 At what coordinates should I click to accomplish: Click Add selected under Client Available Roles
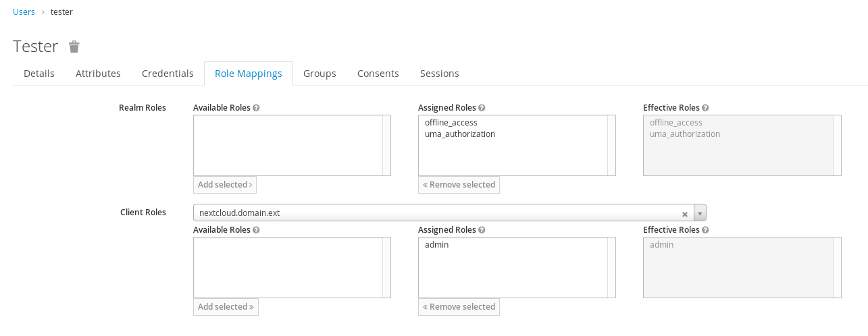(226, 307)
